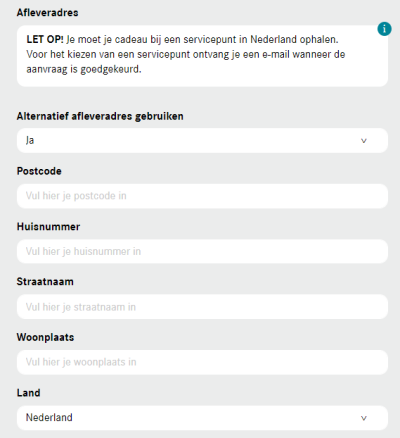Click the chevron arrow beside the Ja value

click(x=364, y=141)
